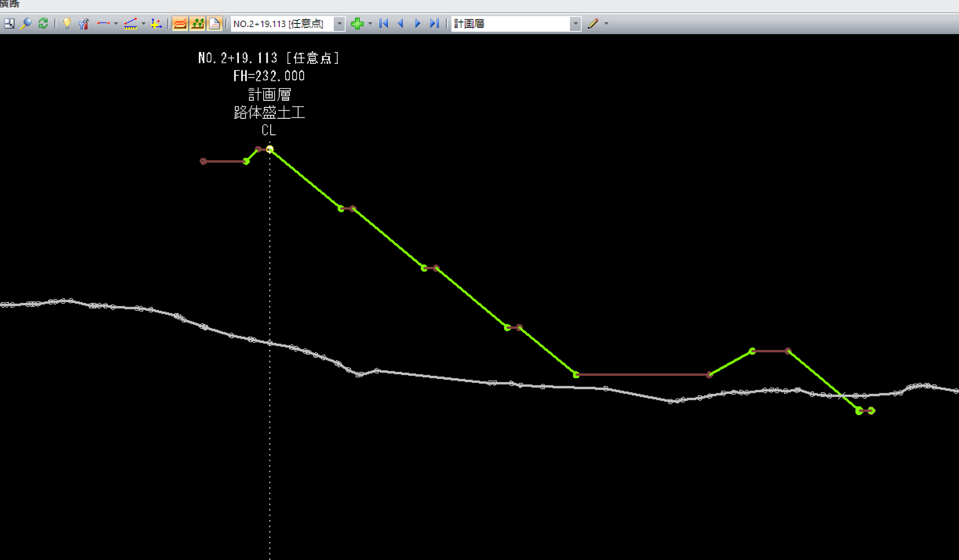Click the yellow CL centerline point
Image resolution: width=959 pixels, height=560 pixels.
tap(270, 149)
